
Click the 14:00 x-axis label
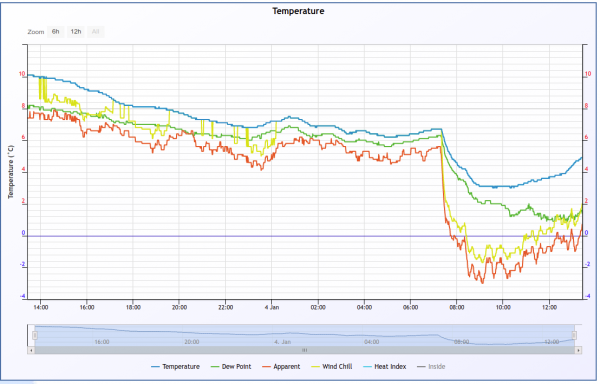tap(41, 307)
